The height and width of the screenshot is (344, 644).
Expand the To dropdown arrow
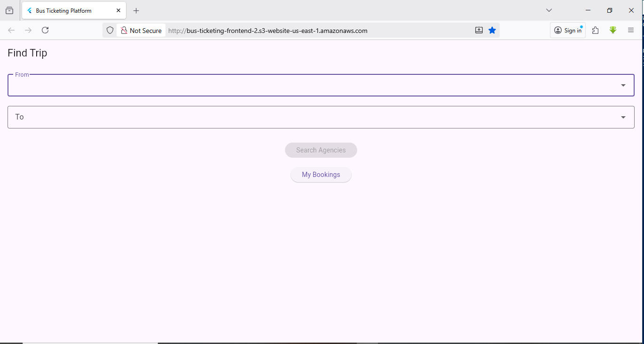pos(623,117)
